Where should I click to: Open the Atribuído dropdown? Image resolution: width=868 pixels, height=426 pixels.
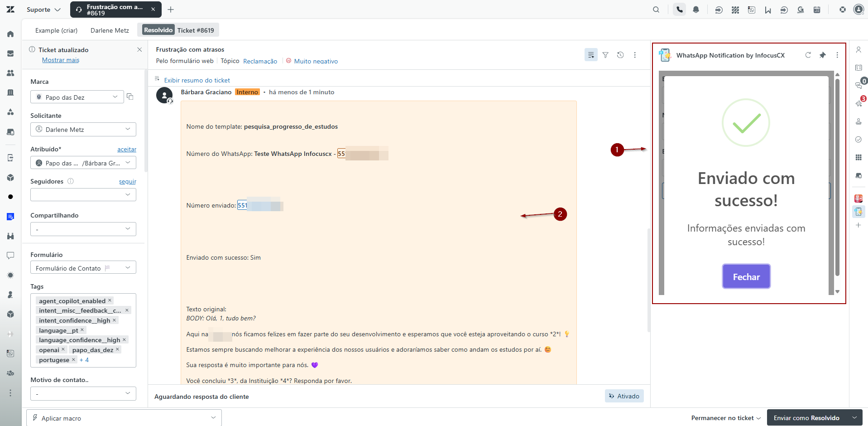coord(83,163)
